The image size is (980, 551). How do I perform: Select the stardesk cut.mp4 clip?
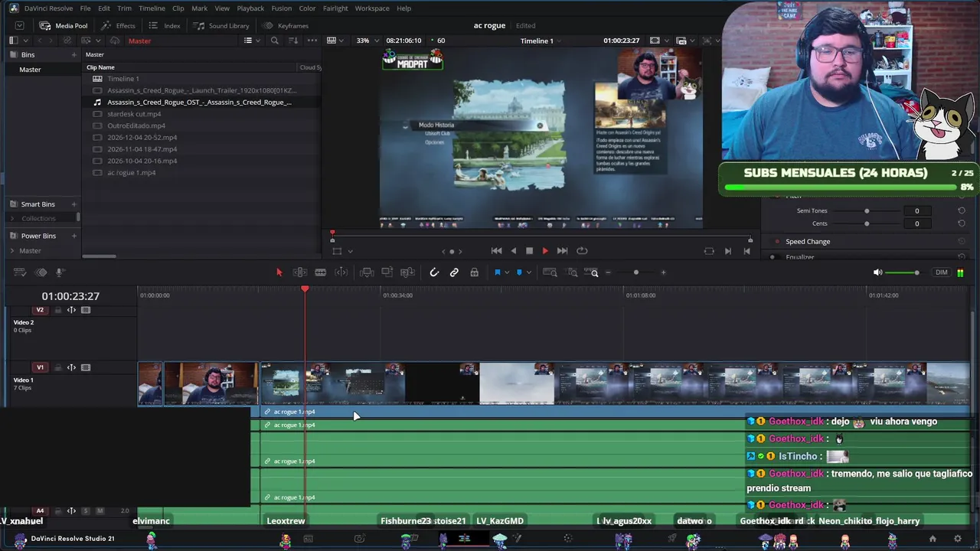134,114
